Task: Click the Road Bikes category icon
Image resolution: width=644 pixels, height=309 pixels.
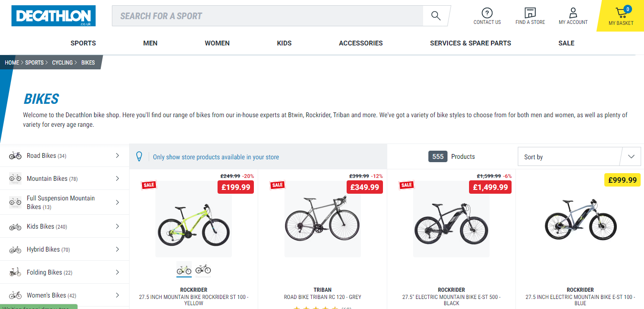Action: (15, 155)
